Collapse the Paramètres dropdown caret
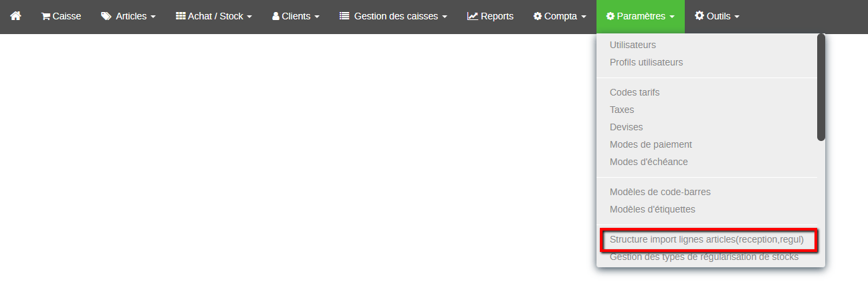This screenshot has height=286, width=868. point(671,17)
